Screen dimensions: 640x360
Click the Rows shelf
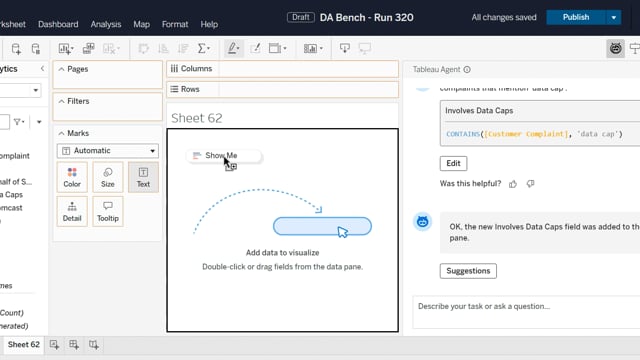[x=282, y=89]
